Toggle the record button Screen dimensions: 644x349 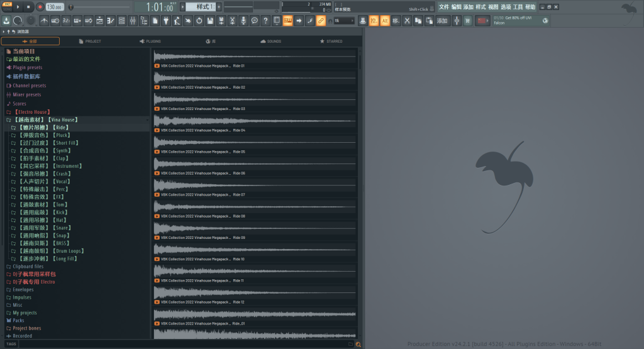(x=40, y=7)
